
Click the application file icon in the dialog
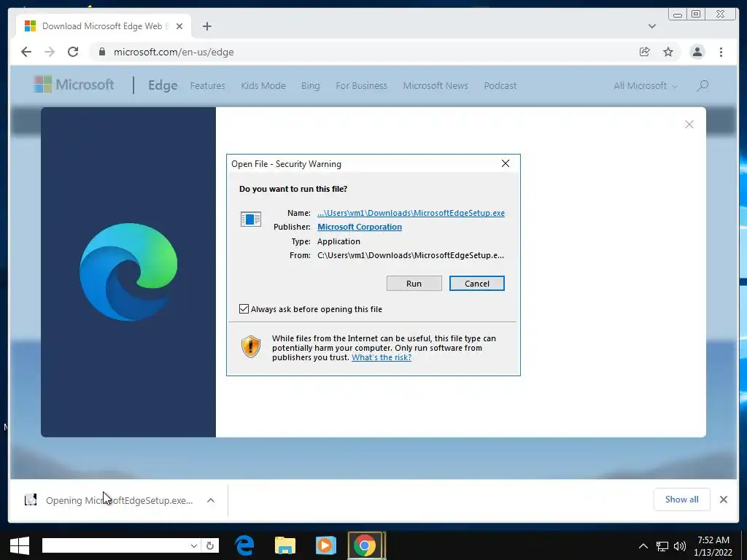coord(251,219)
